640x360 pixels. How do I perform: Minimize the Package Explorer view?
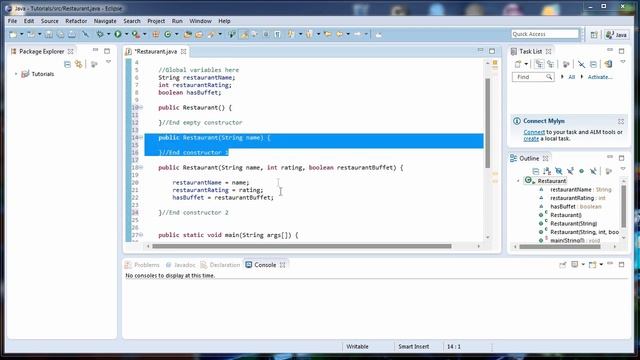[95, 50]
